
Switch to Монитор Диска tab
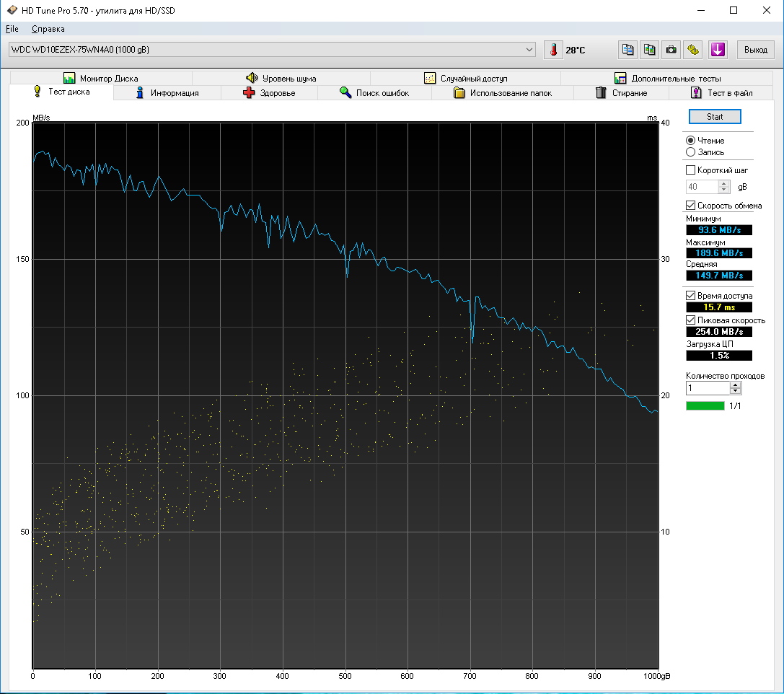point(101,78)
